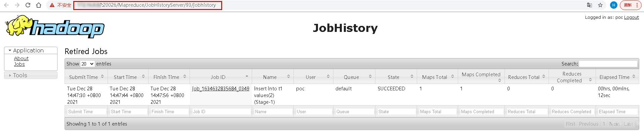Open job_1634632835684_0349 details link
Image resolution: width=644 pixels, height=131 pixels.
[220, 89]
